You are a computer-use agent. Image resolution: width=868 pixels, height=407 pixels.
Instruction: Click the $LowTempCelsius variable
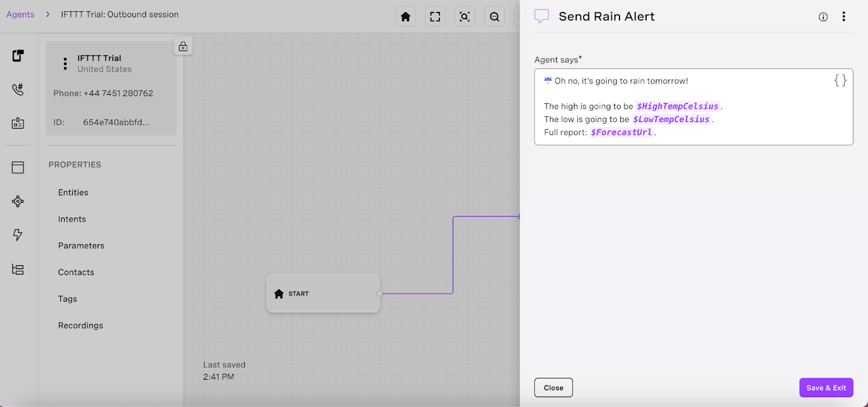tap(671, 119)
